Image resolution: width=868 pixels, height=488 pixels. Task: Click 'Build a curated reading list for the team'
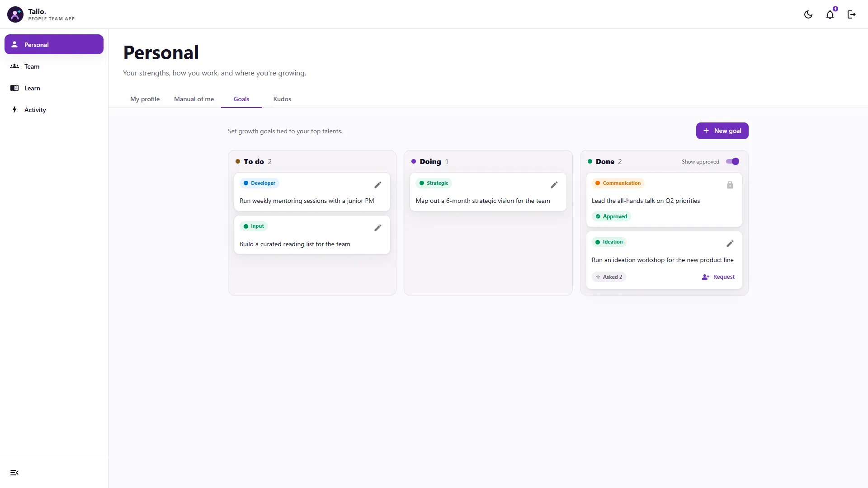tap(295, 244)
